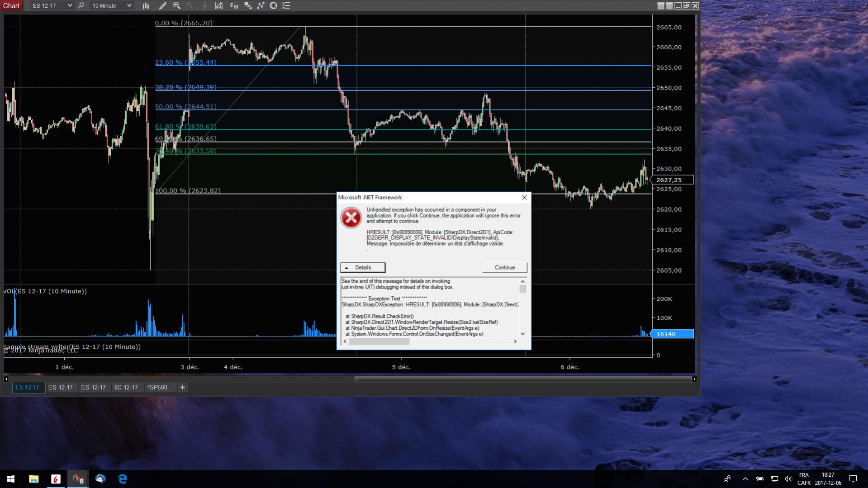868x488 pixels.
Task: Open NinjaTrader 8 from the taskbar
Action: [x=78, y=479]
